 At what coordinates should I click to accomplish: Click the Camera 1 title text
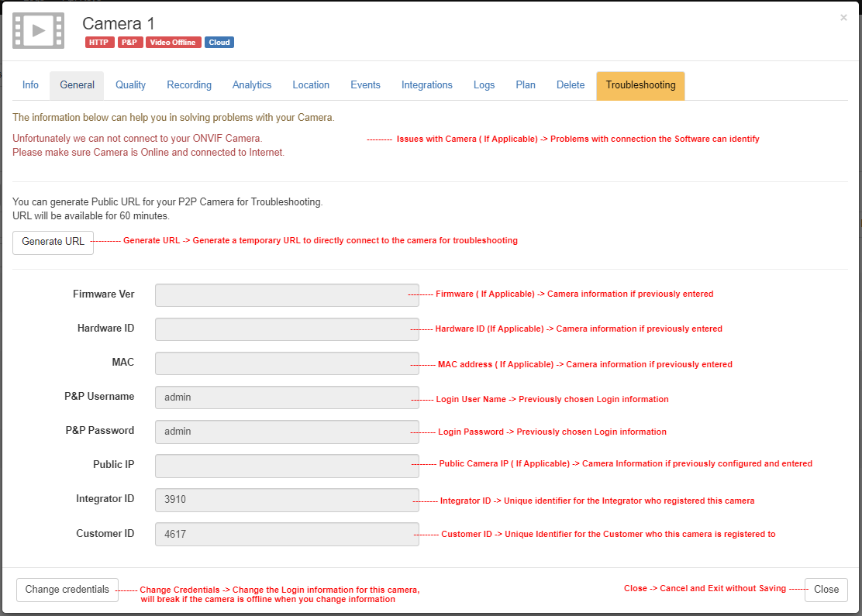[x=119, y=23]
